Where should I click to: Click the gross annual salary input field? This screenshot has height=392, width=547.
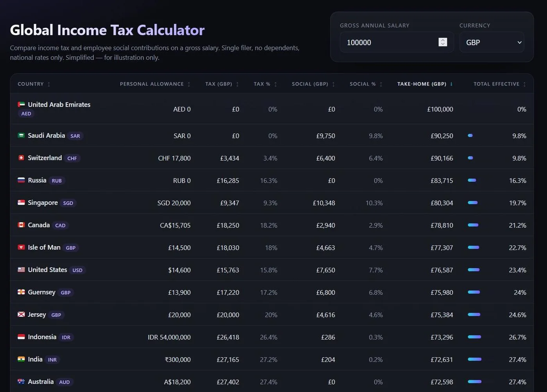tap(397, 42)
